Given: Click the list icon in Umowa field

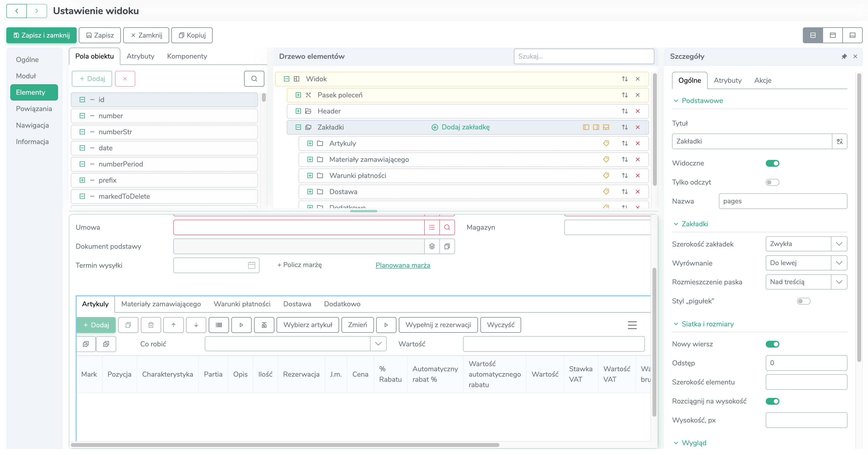Looking at the screenshot, I should coord(432,227).
